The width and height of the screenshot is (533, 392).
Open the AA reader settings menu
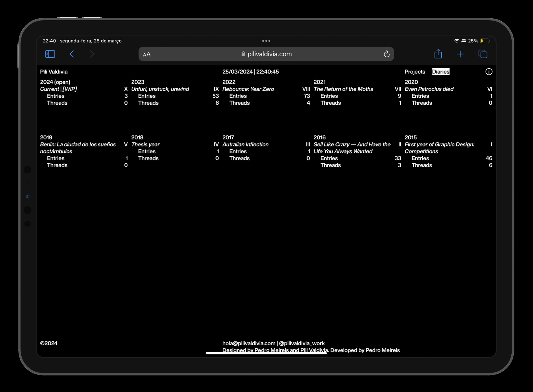(x=147, y=54)
